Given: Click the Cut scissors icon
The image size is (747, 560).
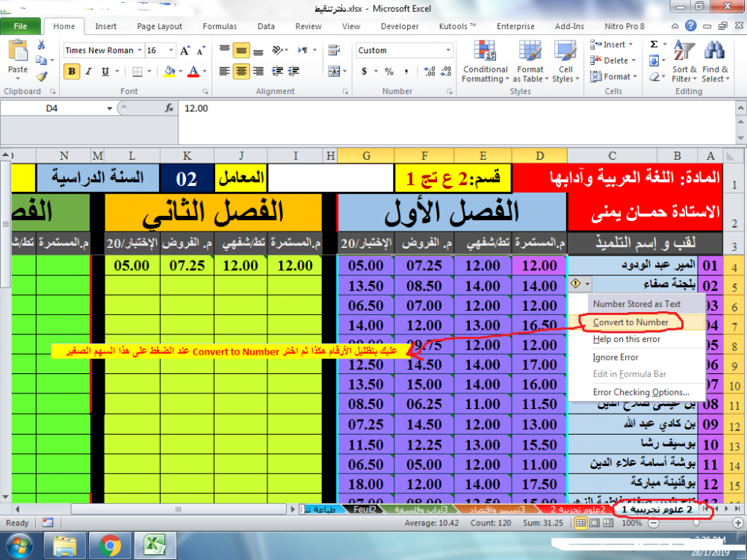Looking at the screenshot, I should pyautogui.click(x=42, y=45).
